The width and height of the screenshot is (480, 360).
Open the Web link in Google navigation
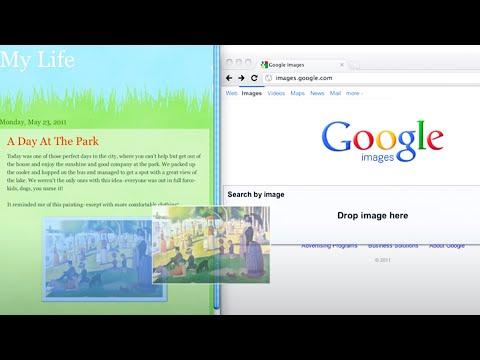pos(231,93)
